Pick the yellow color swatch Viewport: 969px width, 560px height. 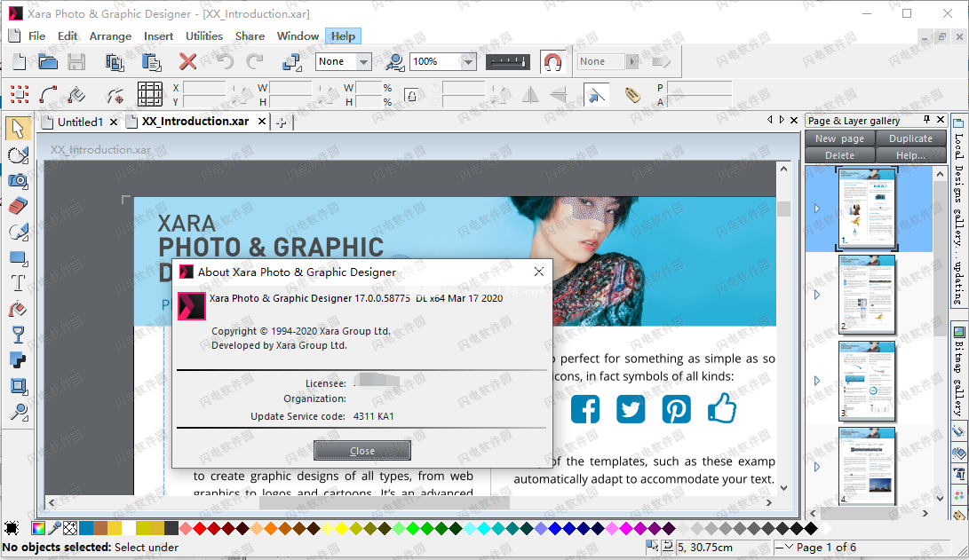pos(342,528)
